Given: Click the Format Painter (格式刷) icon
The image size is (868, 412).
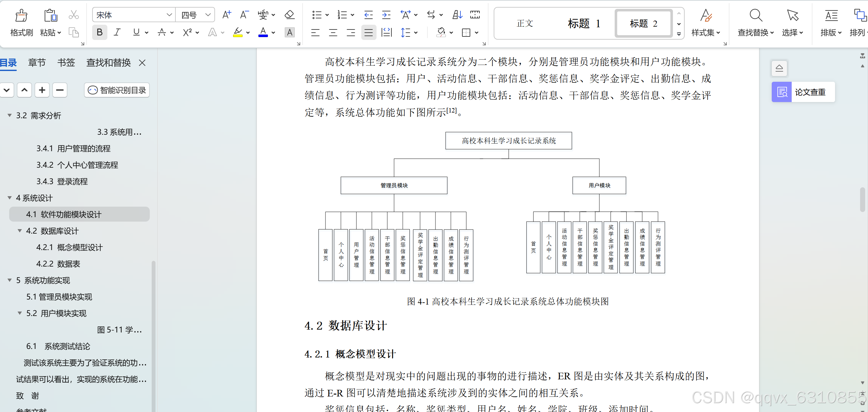Looking at the screenshot, I should click(21, 16).
